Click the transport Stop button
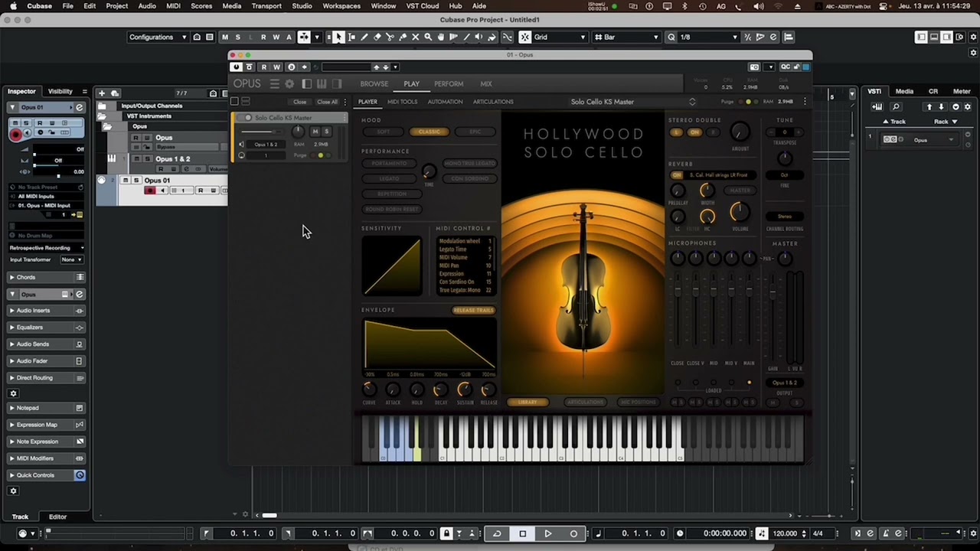Screen dimensions: 980x551 pyautogui.click(x=523, y=533)
